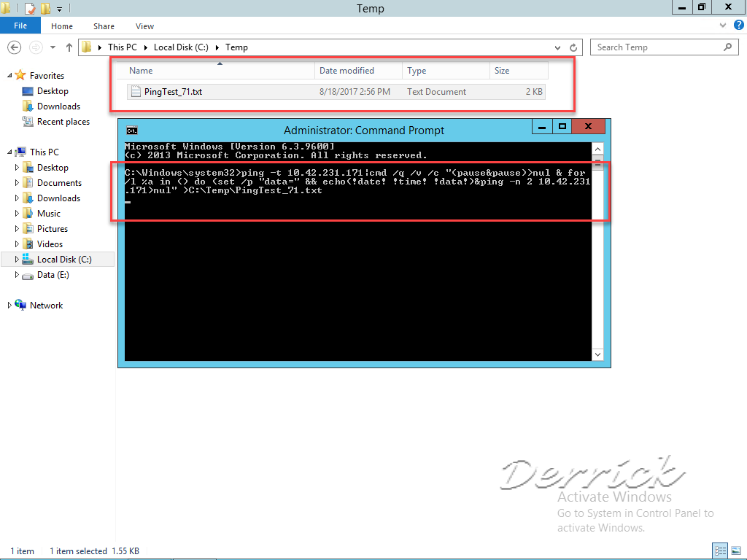Click the search magnifier in Search Temp box

pos(727,47)
